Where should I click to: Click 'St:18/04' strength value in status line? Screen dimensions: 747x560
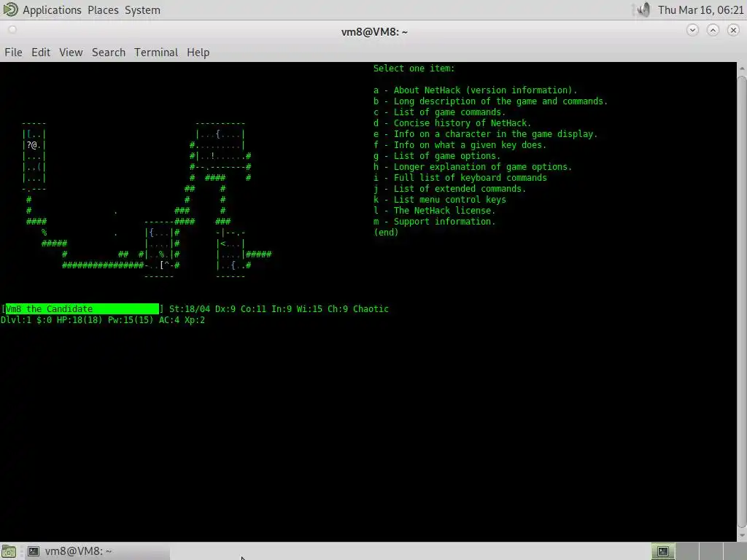pyautogui.click(x=190, y=309)
